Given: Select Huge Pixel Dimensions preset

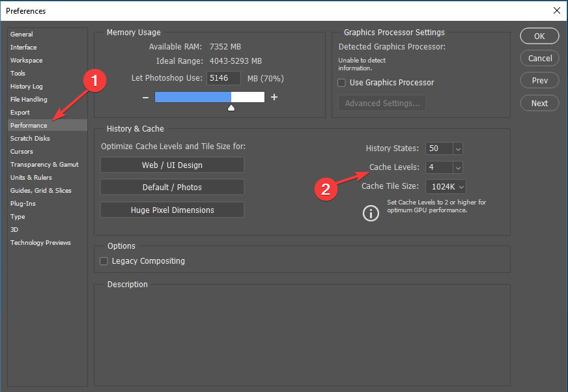Looking at the screenshot, I should (172, 210).
